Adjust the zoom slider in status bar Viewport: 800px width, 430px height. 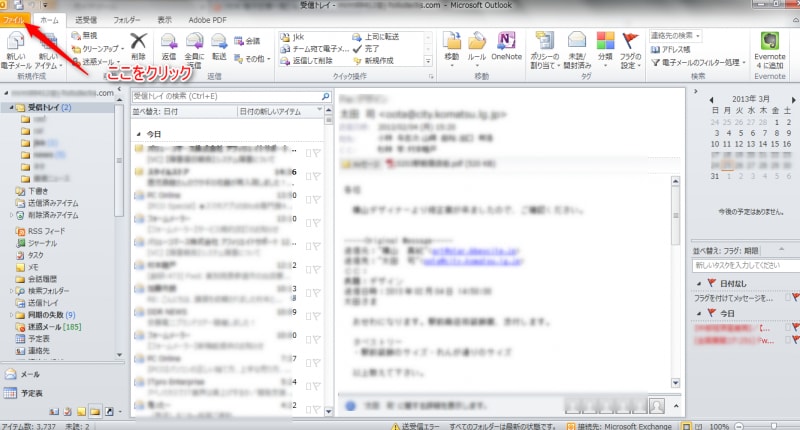774,426
